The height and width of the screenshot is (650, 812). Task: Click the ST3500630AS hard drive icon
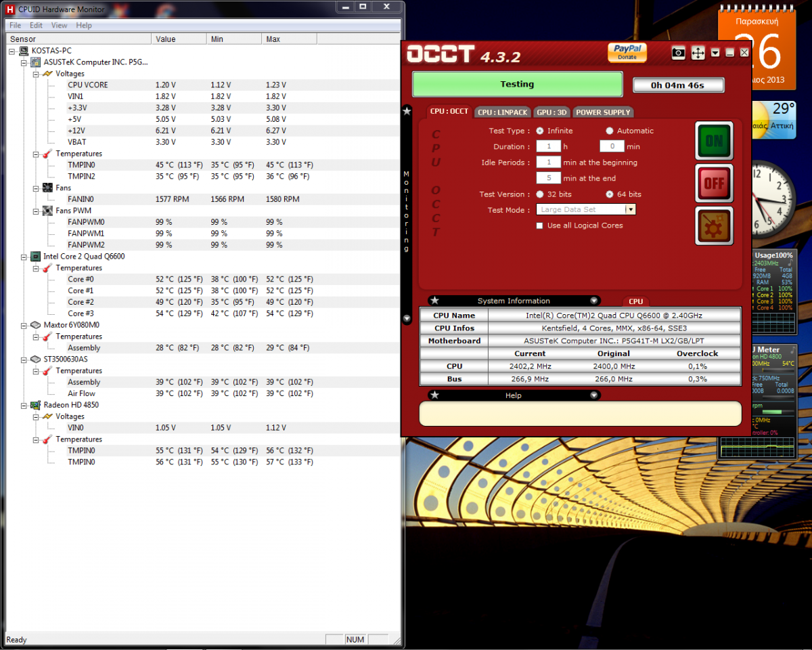click(36, 359)
